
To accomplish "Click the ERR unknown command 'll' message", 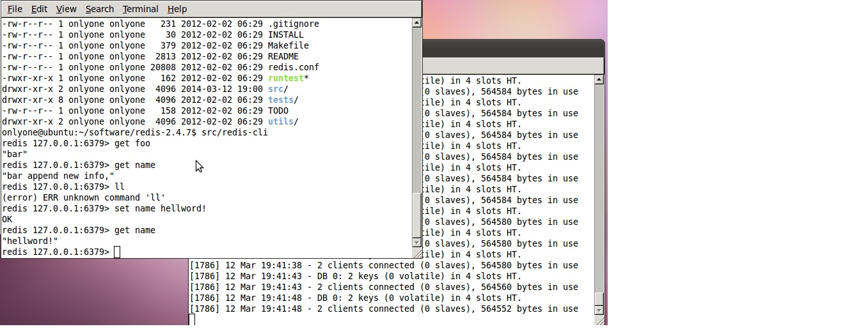I will click(84, 197).
